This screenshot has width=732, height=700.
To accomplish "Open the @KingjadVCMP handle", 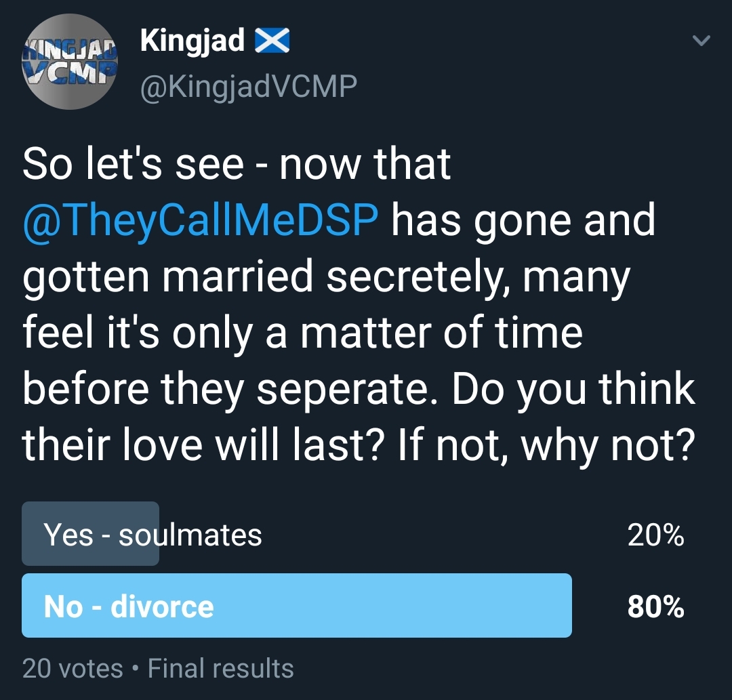I will click(249, 87).
